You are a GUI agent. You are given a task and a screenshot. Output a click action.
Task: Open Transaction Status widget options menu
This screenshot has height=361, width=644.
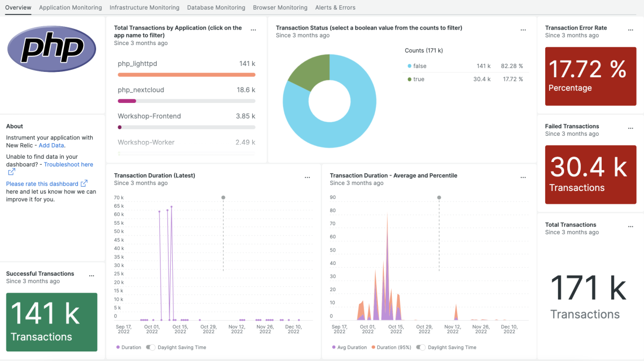[x=523, y=30]
